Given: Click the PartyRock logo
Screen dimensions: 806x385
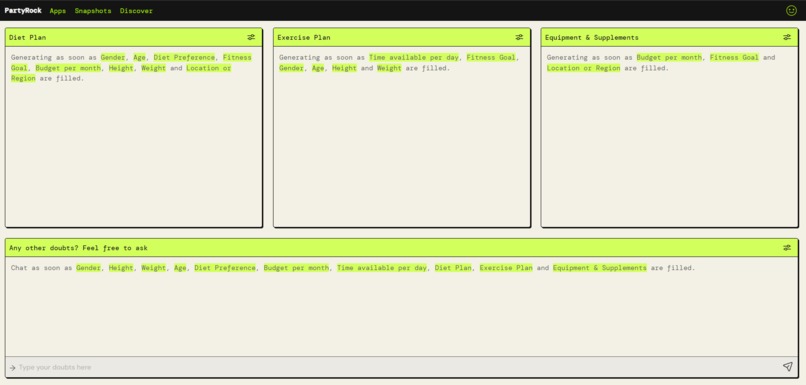Looking at the screenshot, I should 23,10.
